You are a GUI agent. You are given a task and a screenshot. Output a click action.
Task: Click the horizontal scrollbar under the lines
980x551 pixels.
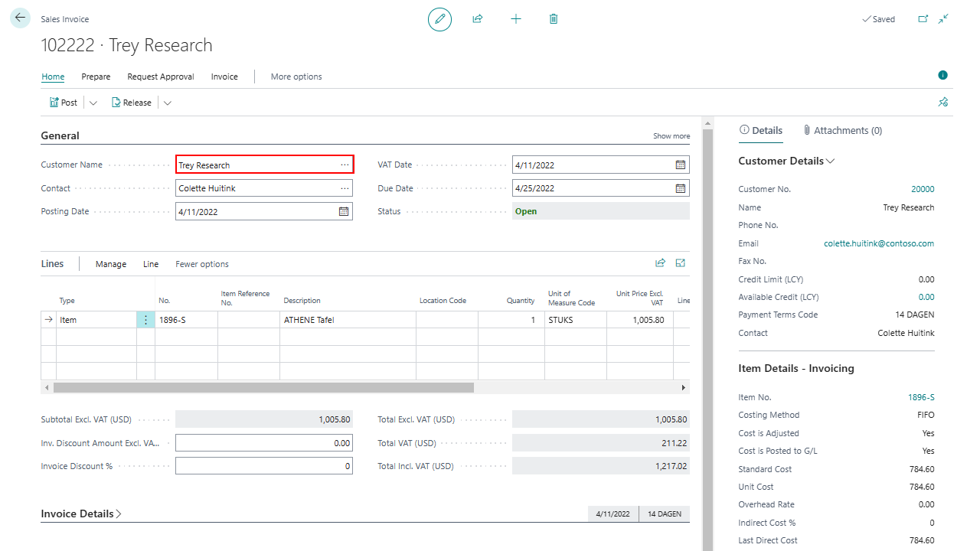click(x=263, y=388)
